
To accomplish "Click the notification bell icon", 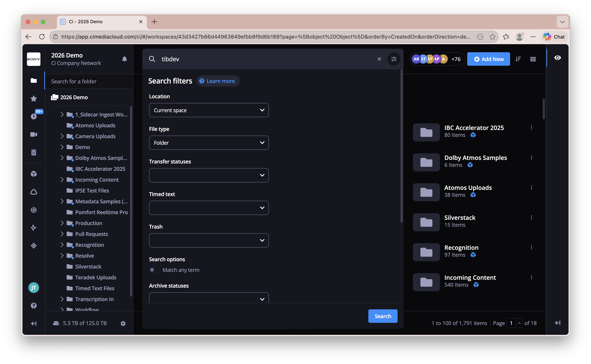I will [x=125, y=59].
